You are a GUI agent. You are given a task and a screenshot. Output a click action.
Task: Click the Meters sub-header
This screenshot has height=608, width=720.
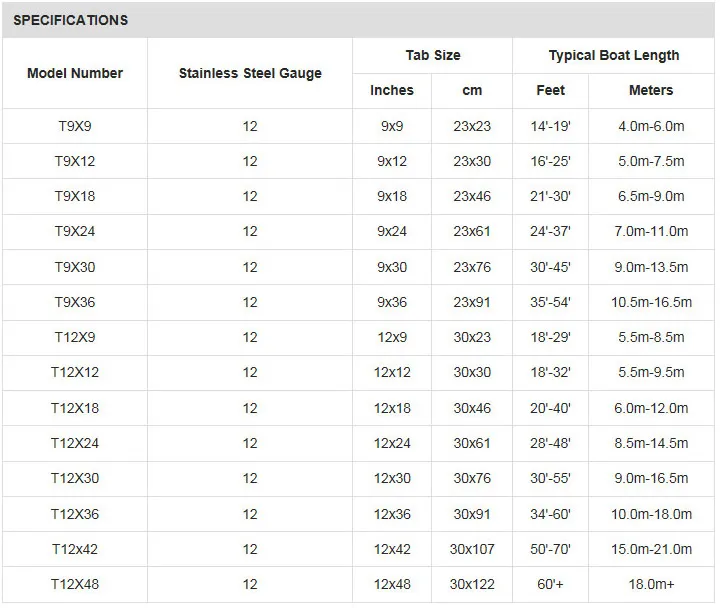click(651, 90)
